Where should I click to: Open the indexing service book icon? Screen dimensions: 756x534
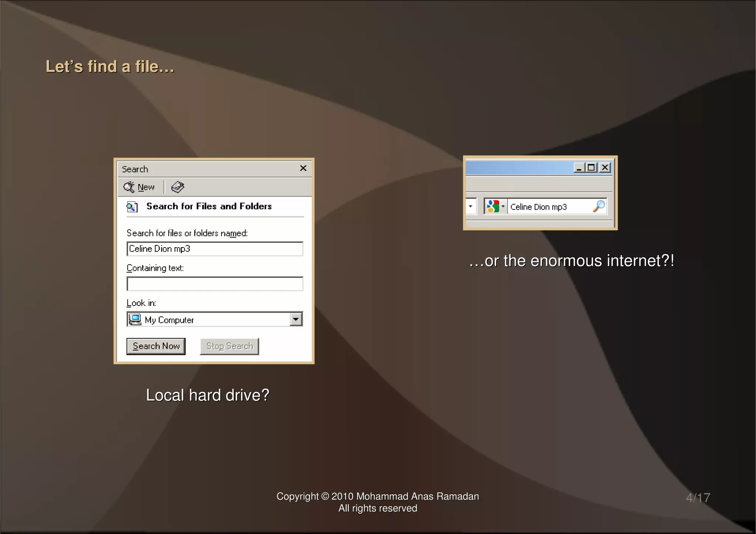178,187
